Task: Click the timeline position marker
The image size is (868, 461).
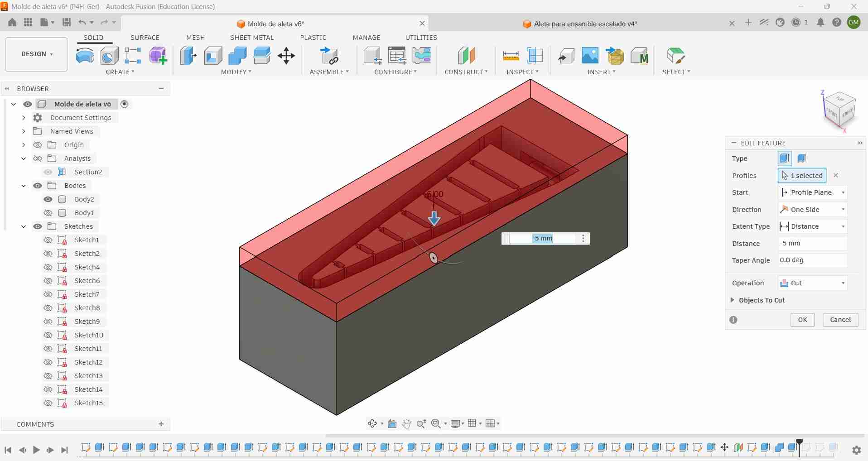Action: pos(800,447)
